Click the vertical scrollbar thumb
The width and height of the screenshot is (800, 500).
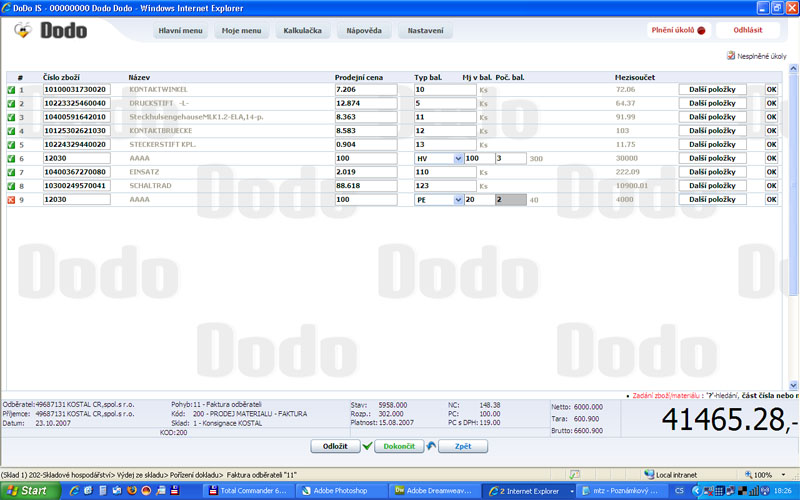pos(793,184)
